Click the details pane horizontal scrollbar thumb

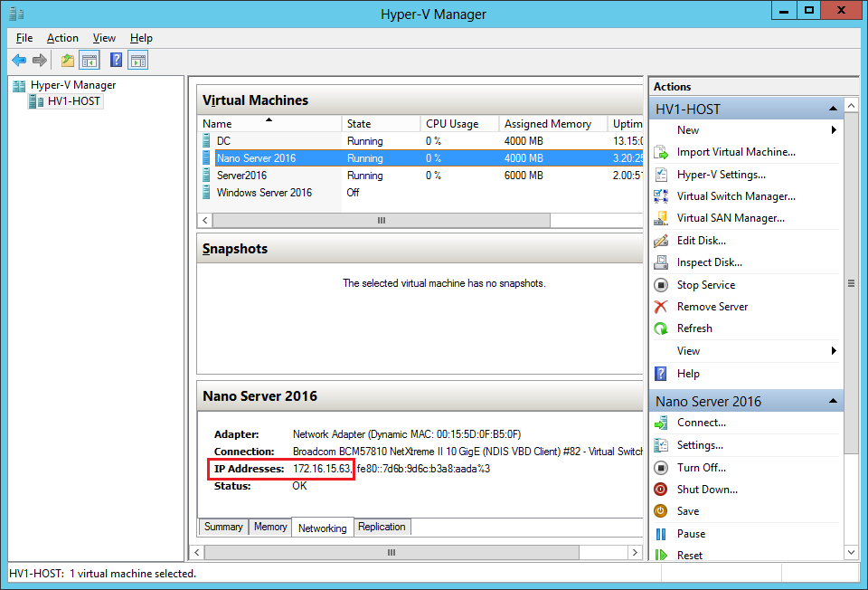392,552
